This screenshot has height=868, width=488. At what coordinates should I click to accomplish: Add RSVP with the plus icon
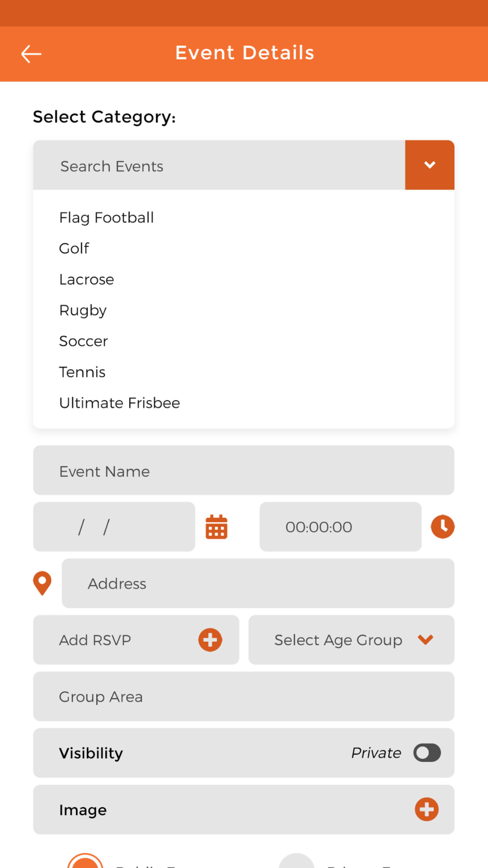[x=210, y=640]
